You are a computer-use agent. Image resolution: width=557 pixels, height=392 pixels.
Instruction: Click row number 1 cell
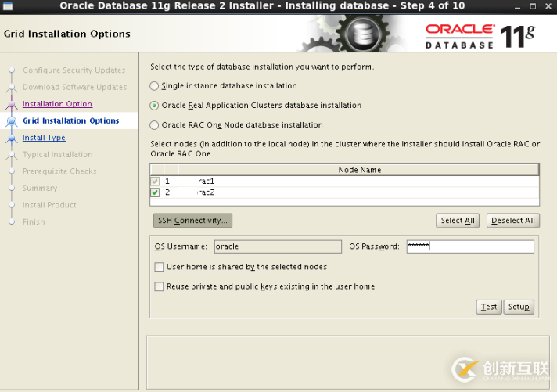(x=171, y=182)
